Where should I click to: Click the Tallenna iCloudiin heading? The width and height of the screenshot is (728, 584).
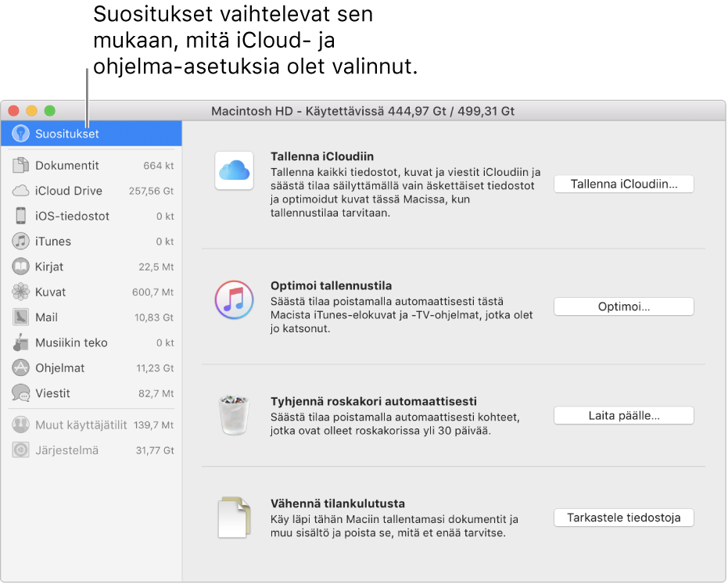(322, 156)
